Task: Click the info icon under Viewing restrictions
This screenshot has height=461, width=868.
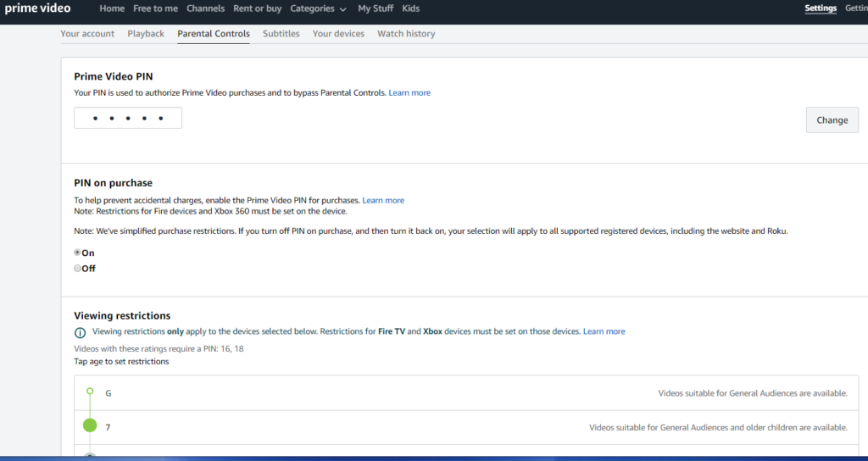Action: click(x=81, y=332)
